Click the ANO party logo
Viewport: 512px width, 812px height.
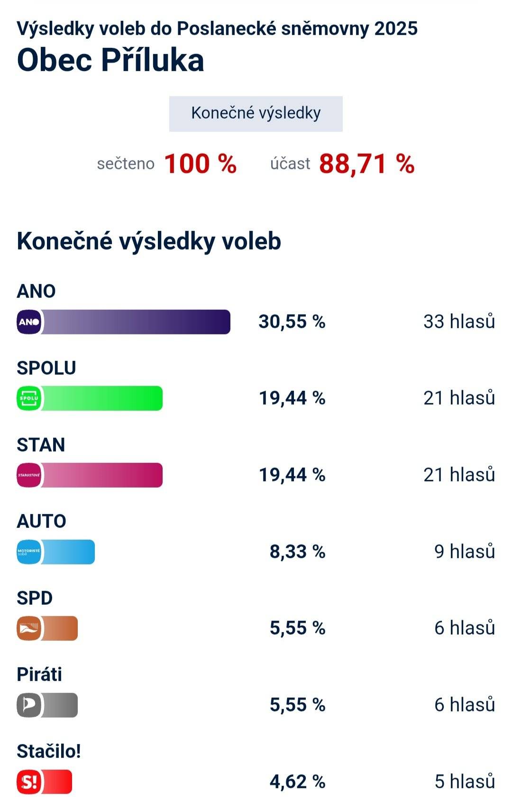click(x=29, y=323)
